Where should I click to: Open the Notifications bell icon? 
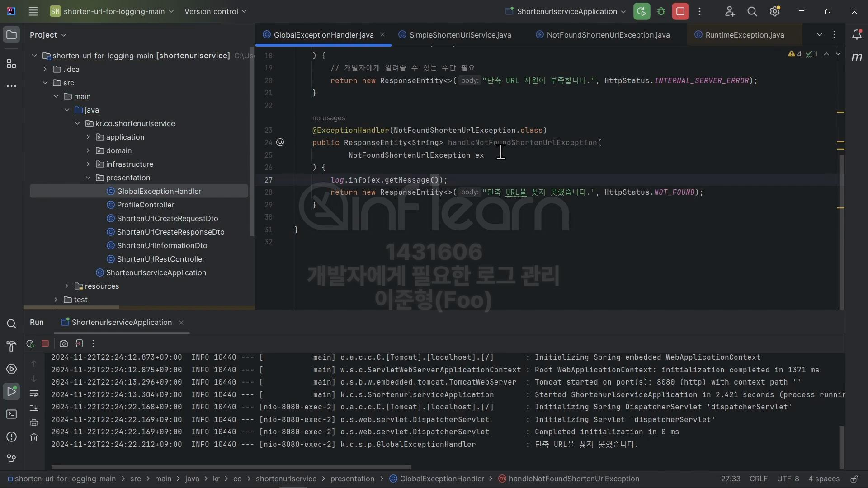pos(857,35)
